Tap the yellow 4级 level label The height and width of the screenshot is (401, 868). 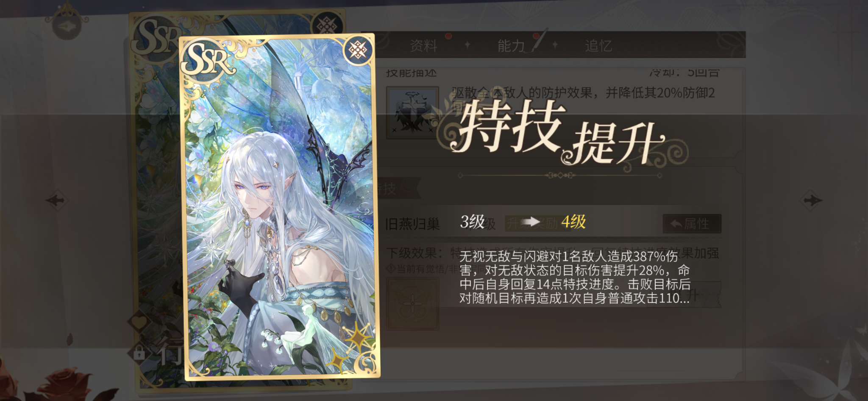pyautogui.click(x=573, y=222)
